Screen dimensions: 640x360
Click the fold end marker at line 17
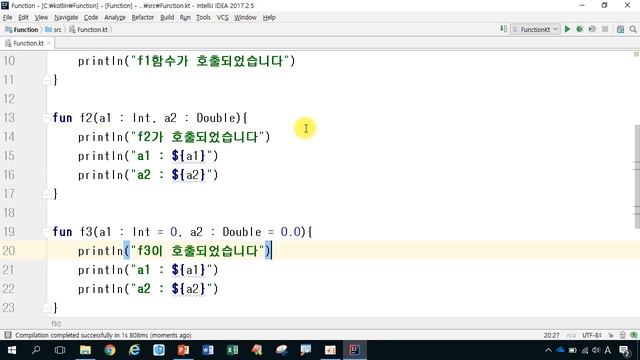(x=46, y=194)
